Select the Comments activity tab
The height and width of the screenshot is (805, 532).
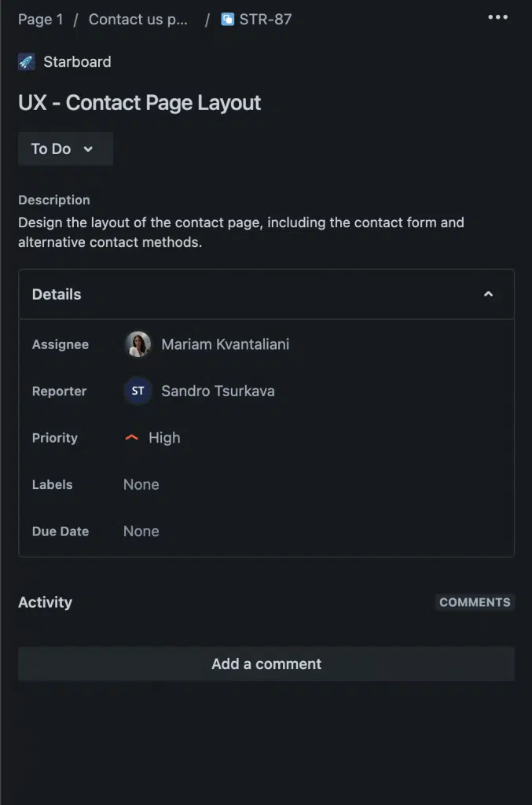coord(475,602)
